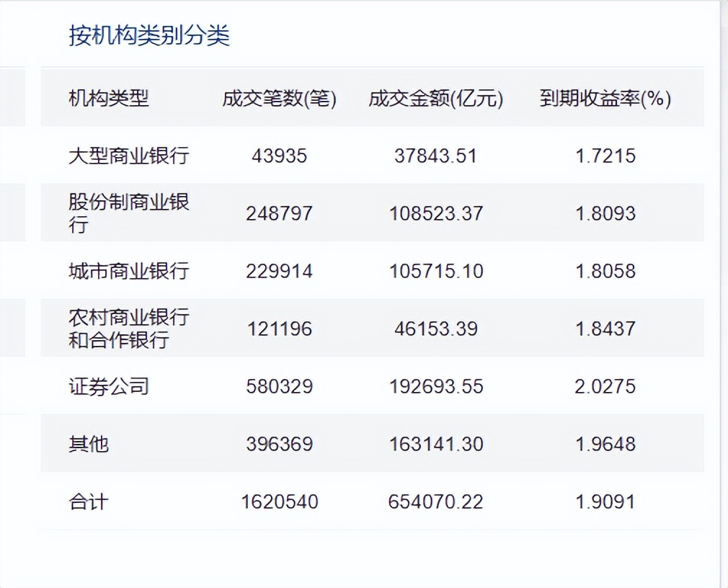Click the 大型商业银行 row label

click(128, 156)
